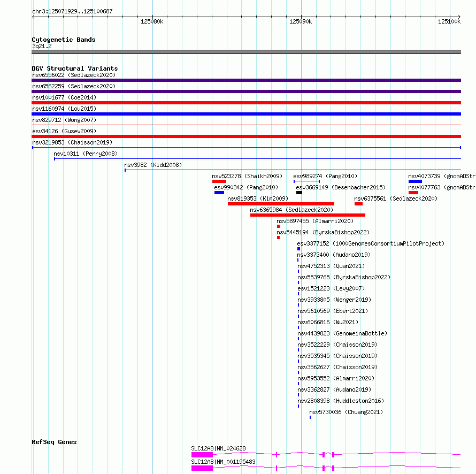This screenshot has width=476, height=474.
Task: Click the red bar under nsv819353 (Kim2009)
Action: pyautogui.click(x=281, y=204)
